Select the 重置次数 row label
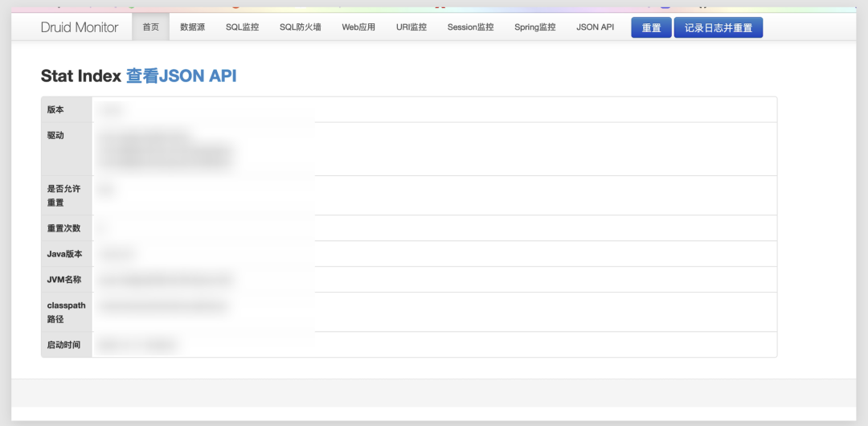This screenshot has height=426, width=868. (63, 228)
